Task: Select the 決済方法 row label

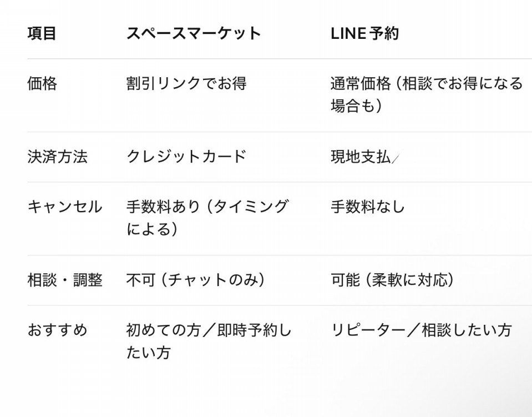Action: (x=57, y=157)
